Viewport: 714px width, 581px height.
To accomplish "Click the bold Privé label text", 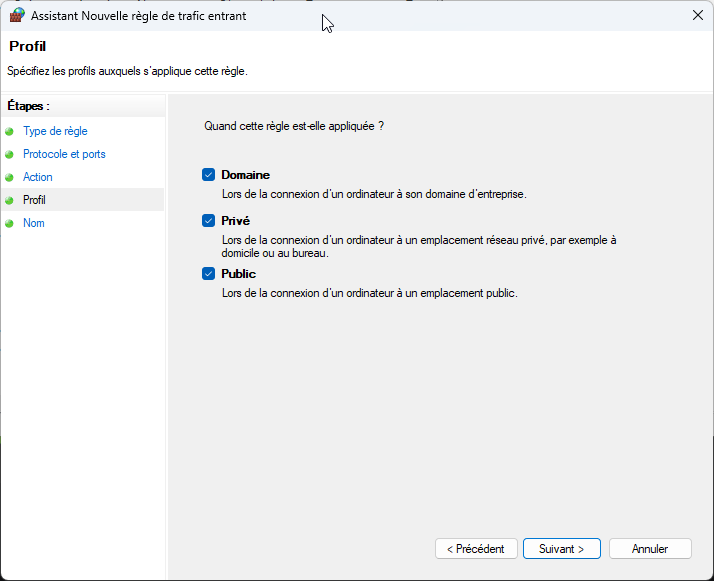I will pos(235,220).
